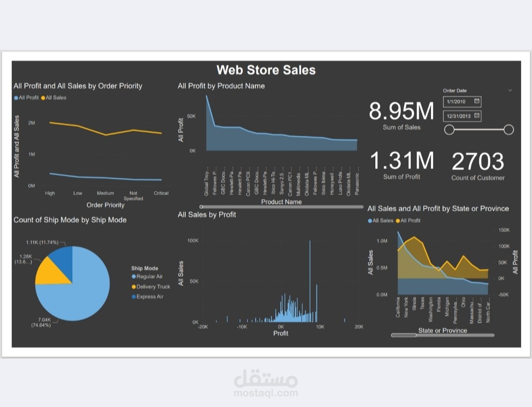Select All Sales legend in State chart
This screenshot has height=407, width=532.
pos(380,220)
